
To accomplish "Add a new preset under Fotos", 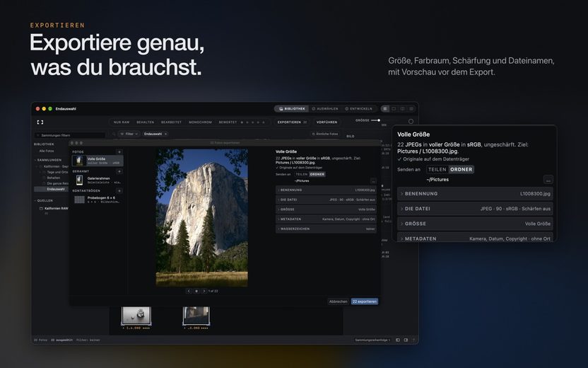I will tap(119, 152).
